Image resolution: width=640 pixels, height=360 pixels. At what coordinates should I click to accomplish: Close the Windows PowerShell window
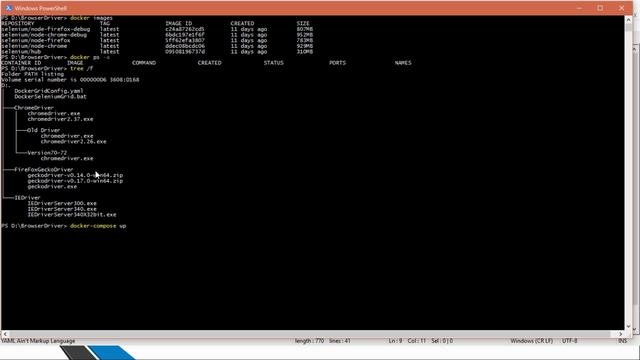tap(621, 8)
